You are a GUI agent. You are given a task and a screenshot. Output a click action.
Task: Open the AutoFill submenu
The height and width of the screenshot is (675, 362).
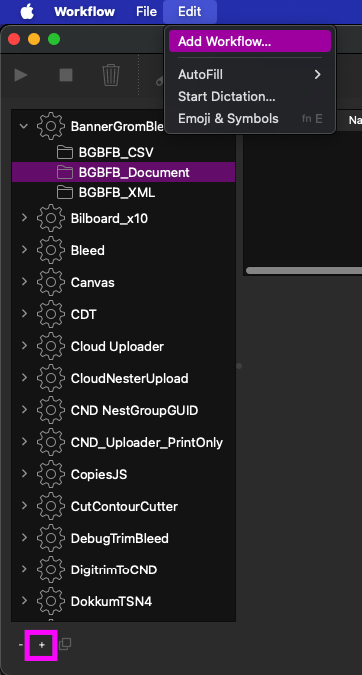[x=250, y=75]
